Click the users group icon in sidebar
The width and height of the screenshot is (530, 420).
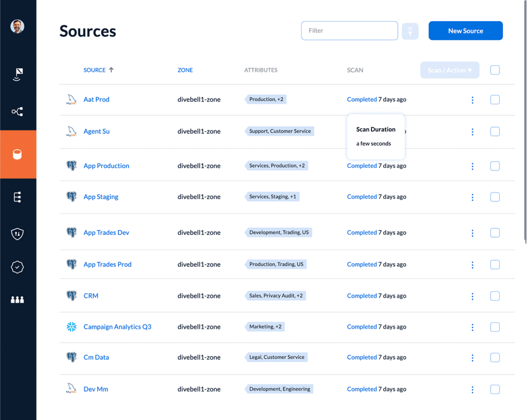point(18,299)
